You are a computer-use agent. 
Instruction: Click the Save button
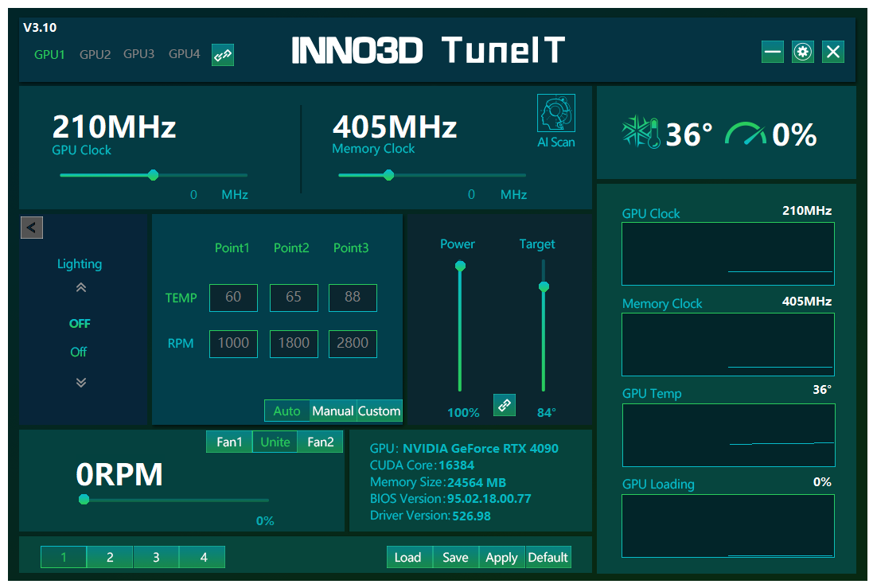(455, 557)
